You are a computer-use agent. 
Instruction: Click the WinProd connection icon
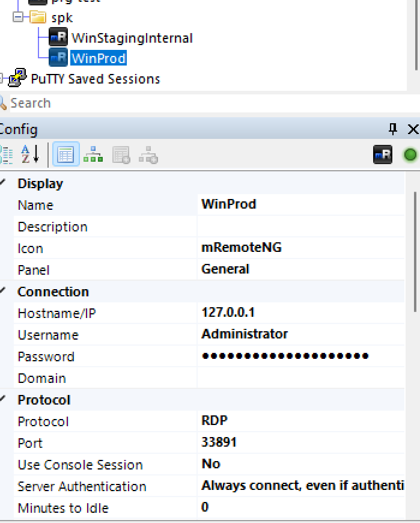[58, 57]
